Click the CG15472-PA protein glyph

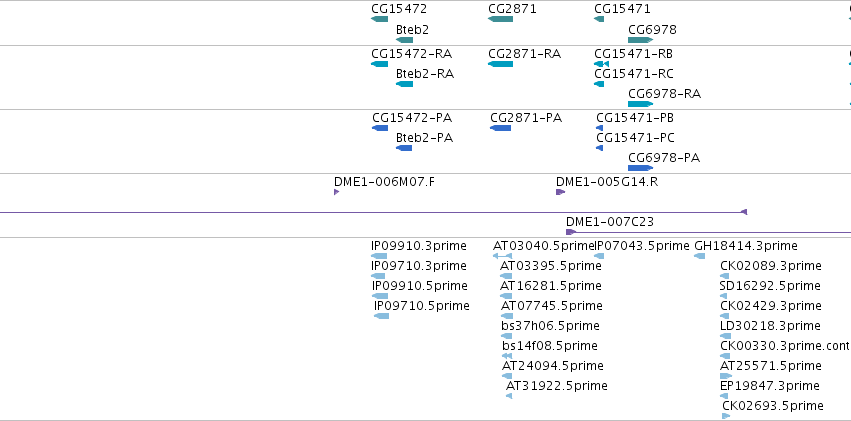pyautogui.click(x=380, y=128)
